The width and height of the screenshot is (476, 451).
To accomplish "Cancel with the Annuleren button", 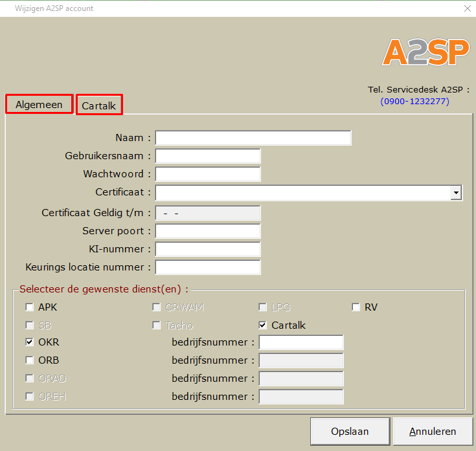I will [x=433, y=432].
